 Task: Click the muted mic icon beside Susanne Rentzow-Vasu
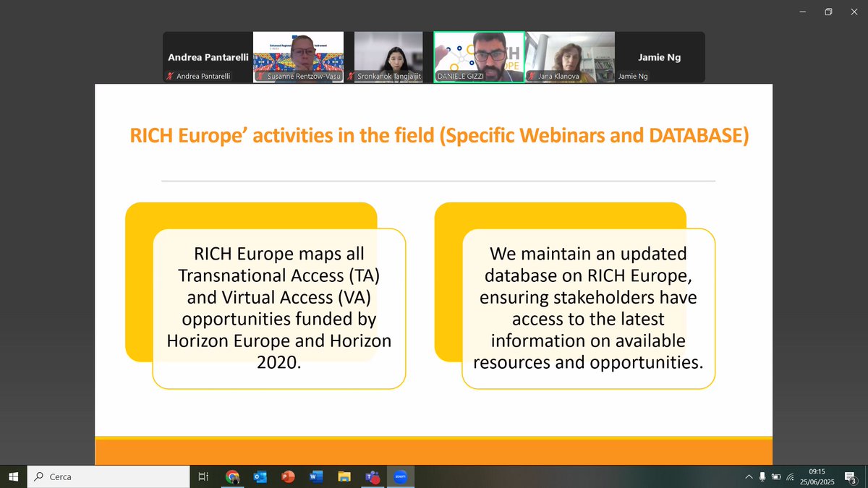pos(260,76)
